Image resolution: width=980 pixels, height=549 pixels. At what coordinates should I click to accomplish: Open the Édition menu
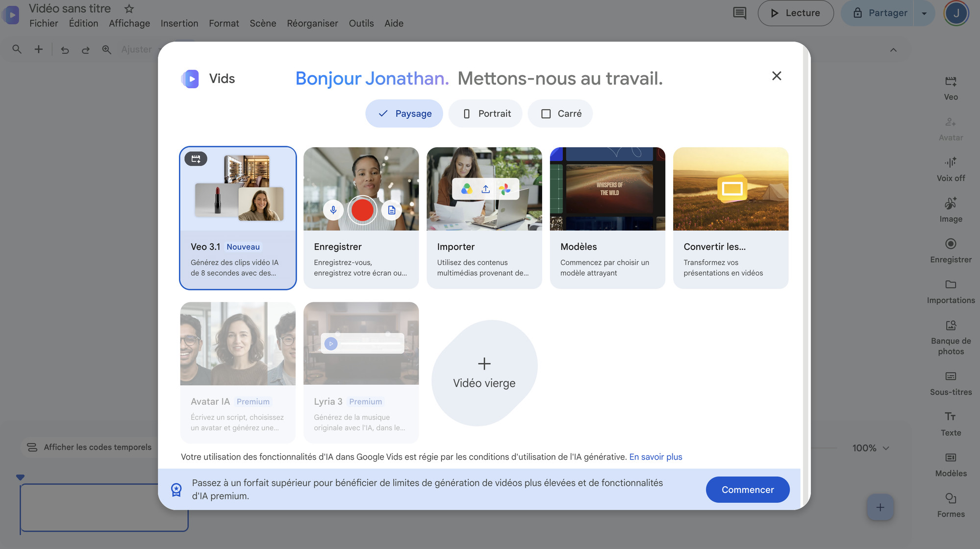(83, 23)
